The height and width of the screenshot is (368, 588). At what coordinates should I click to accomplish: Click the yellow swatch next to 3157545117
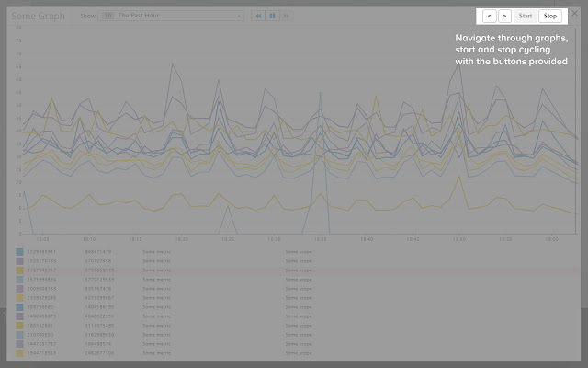pyautogui.click(x=19, y=270)
